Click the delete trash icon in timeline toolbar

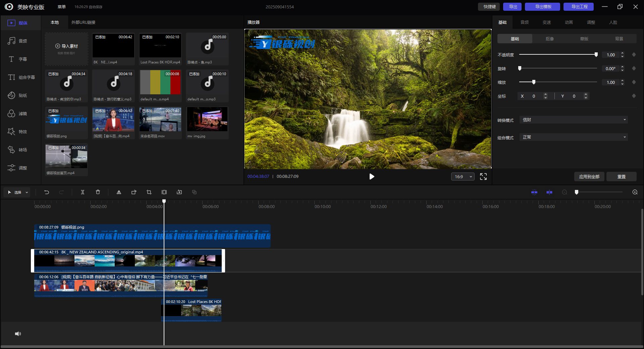point(98,192)
